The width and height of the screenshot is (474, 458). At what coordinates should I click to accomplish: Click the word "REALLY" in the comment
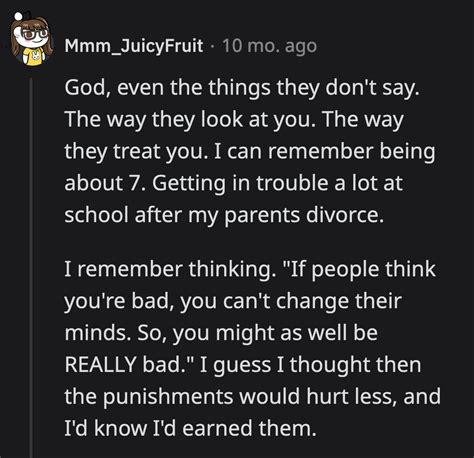point(100,364)
